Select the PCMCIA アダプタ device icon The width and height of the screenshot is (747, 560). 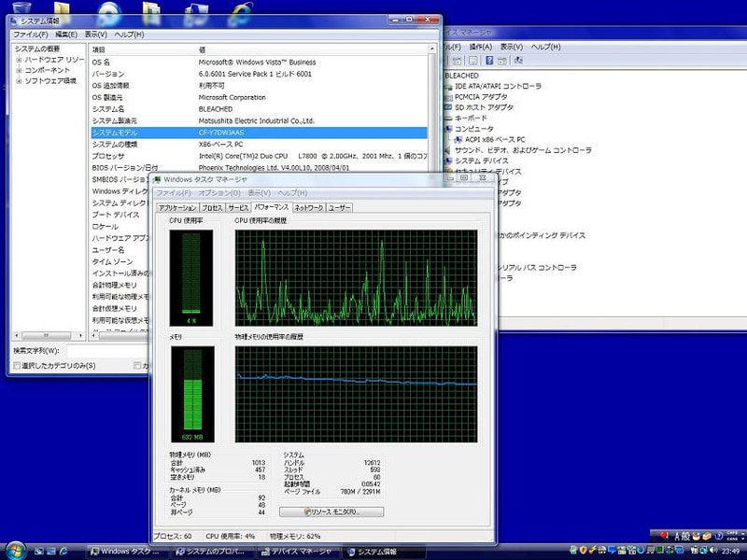[x=448, y=97]
